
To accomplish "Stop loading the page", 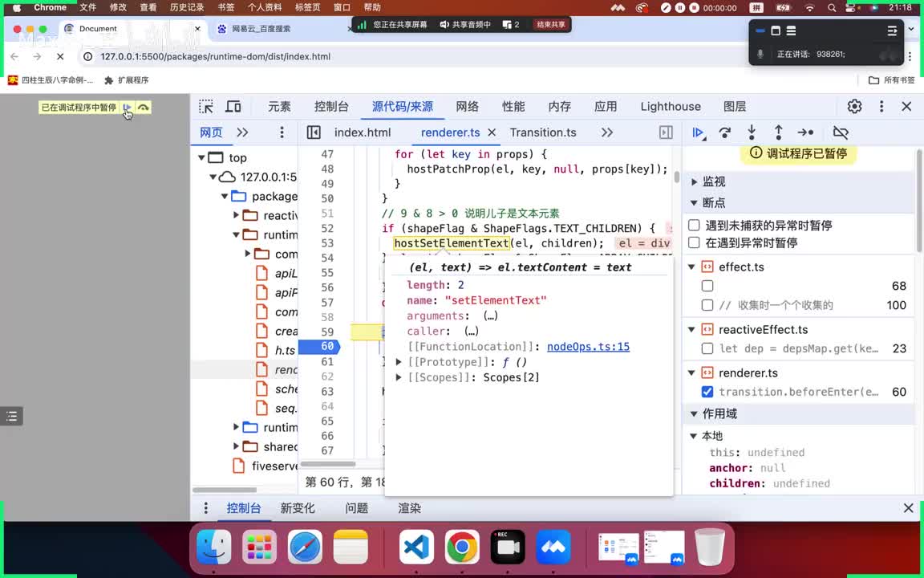I will (60, 57).
